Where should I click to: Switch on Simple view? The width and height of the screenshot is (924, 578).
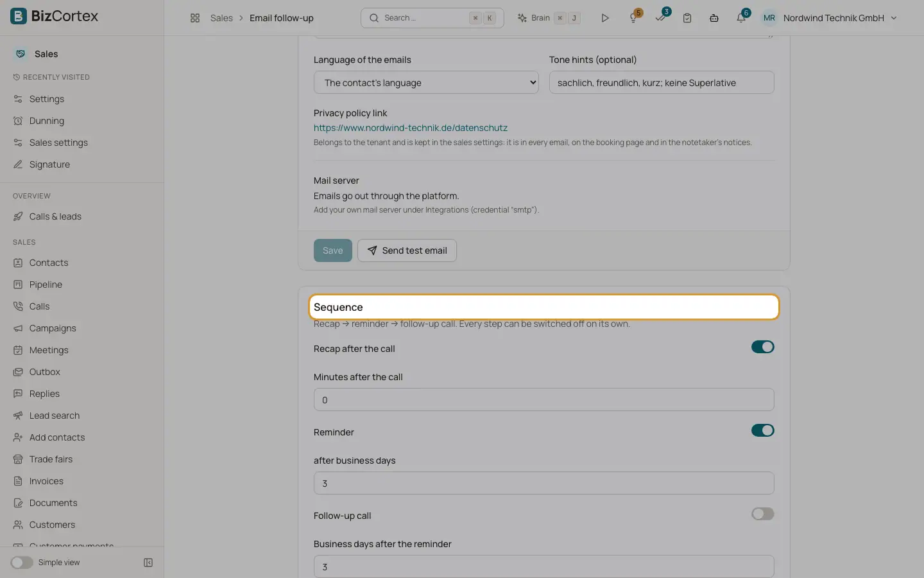tap(22, 563)
